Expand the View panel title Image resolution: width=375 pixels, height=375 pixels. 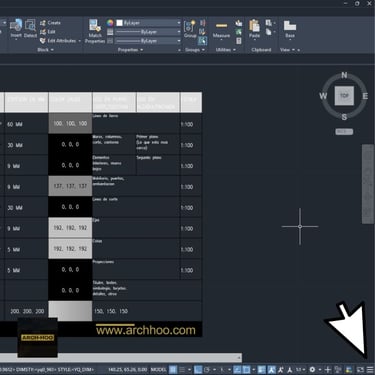[288, 50]
